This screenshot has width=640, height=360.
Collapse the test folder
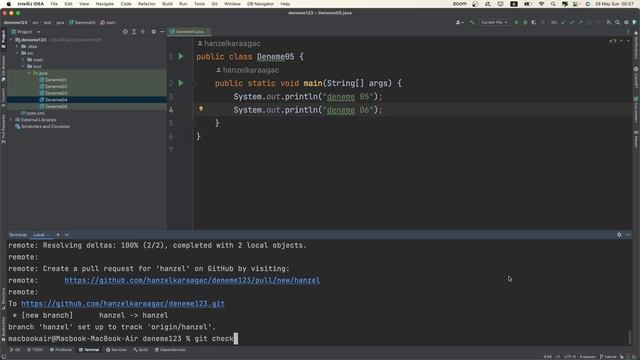pyautogui.click(x=23, y=66)
